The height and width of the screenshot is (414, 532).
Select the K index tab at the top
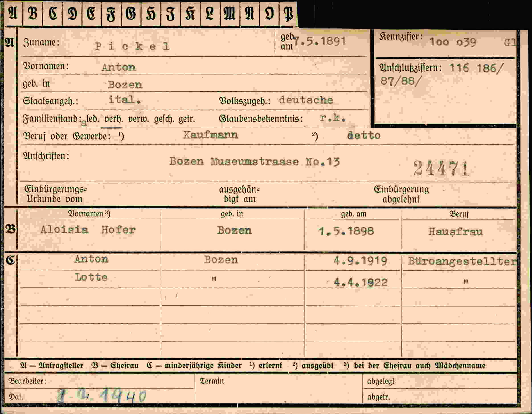[190, 13]
